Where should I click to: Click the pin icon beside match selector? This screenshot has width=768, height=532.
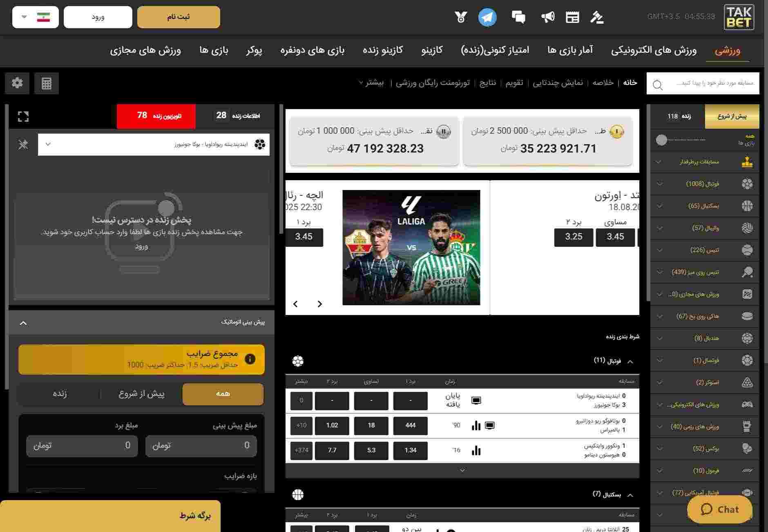pyautogui.click(x=23, y=144)
